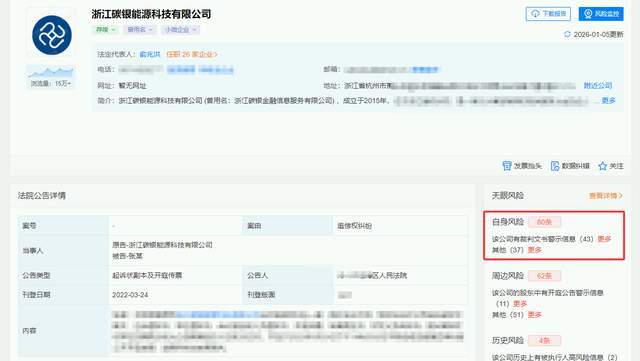
Task: Click the monitor icon in 风险监控
Action: click(x=588, y=14)
